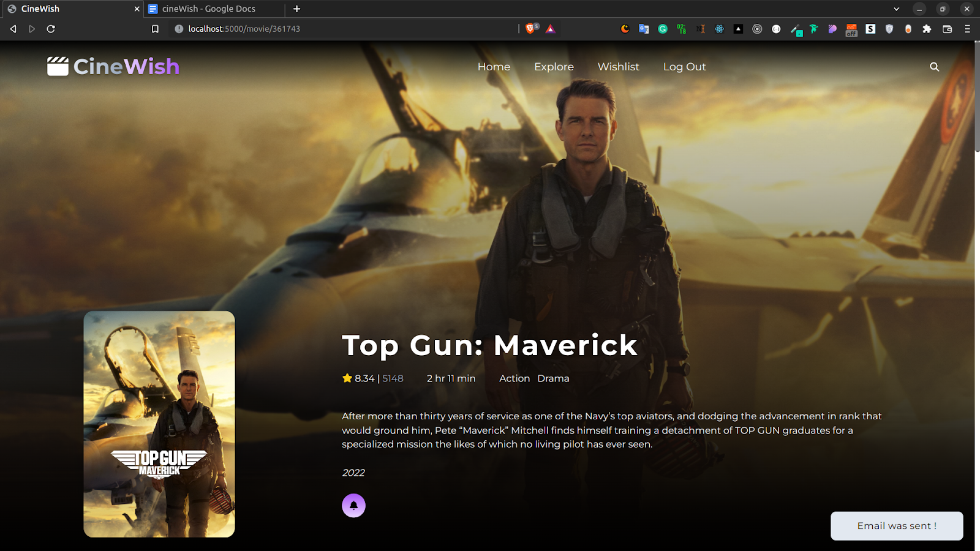Switch to cineWish - Google Docs tab
Image resolution: width=980 pixels, height=551 pixels.
coord(208,9)
